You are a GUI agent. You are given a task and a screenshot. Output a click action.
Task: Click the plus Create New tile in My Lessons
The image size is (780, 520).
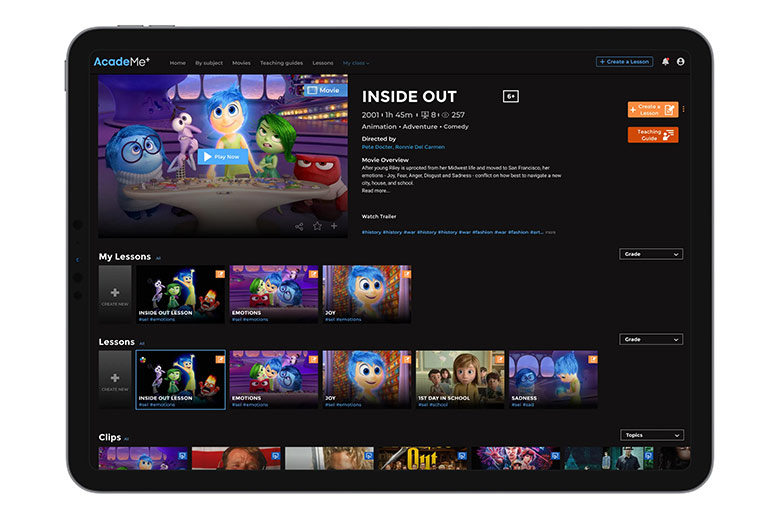(x=115, y=295)
